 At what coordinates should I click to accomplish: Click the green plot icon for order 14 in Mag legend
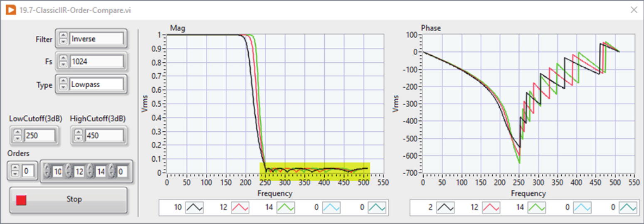click(x=286, y=207)
